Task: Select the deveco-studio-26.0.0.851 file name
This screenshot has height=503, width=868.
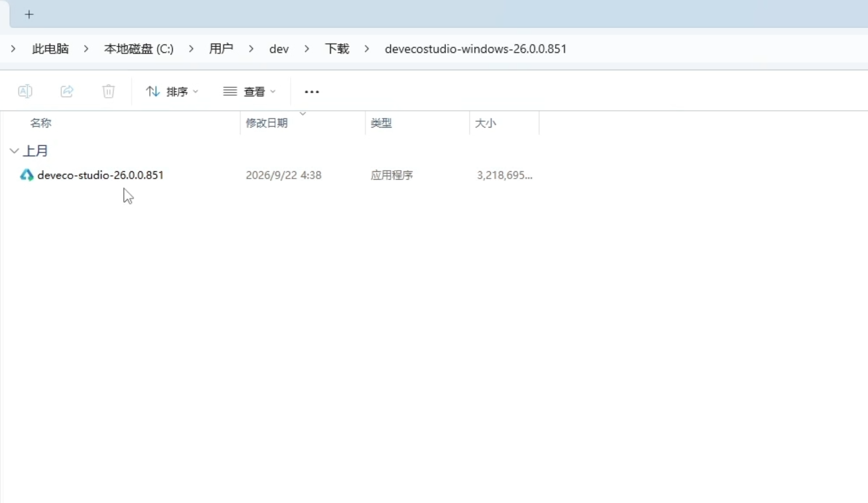Action: click(x=100, y=175)
